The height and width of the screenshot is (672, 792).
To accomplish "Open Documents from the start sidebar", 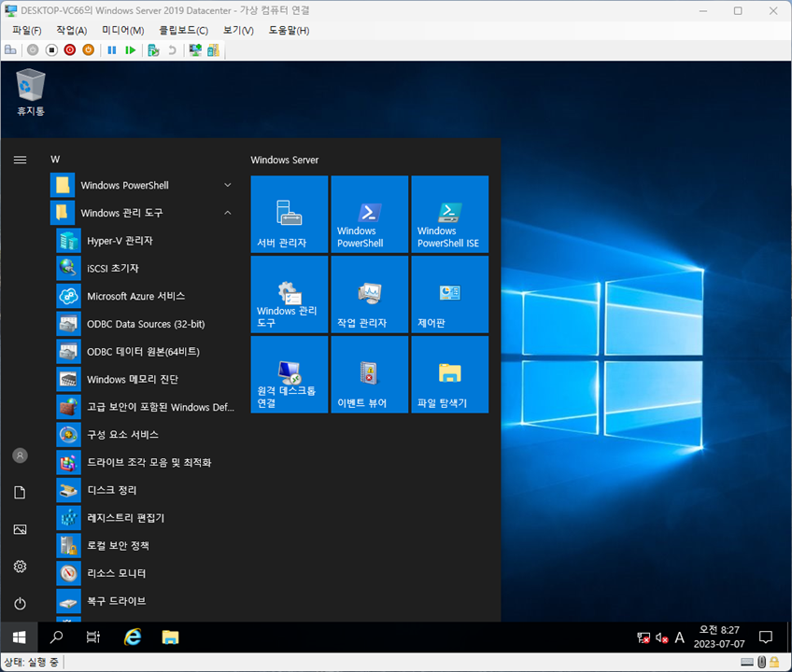I will (x=20, y=493).
